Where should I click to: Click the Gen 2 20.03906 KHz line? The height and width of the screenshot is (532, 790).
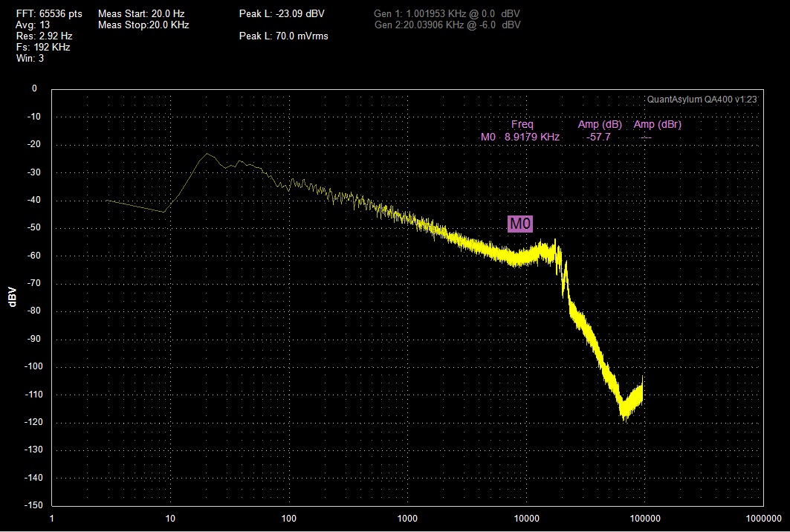tap(448, 25)
